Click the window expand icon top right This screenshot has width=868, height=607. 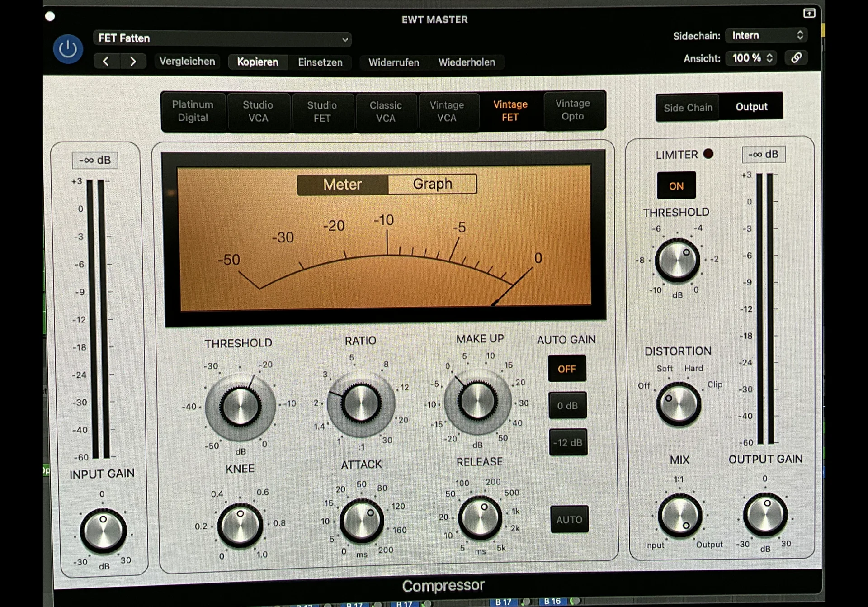coord(809,13)
